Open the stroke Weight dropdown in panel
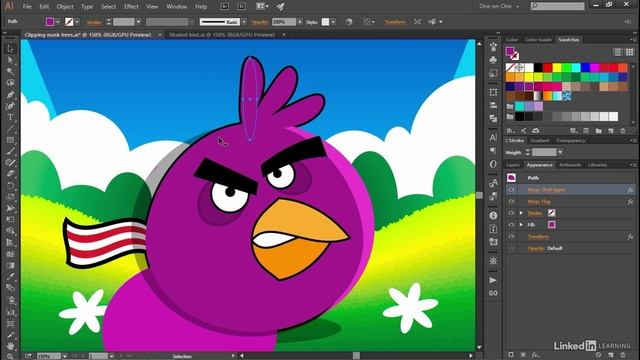This screenshot has height=360, width=640. (x=560, y=152)
